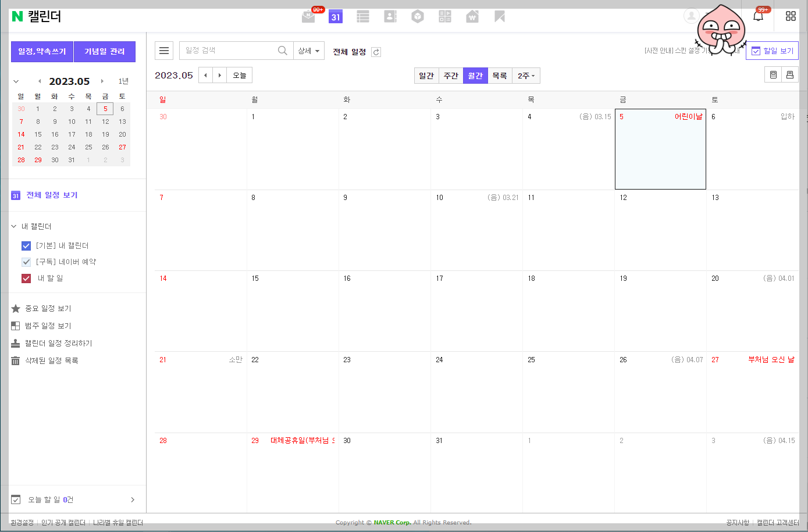Open the MYBOX cube icon in top bar
The width and height of the screenshot is (808, 532).
tap(418, 16)
